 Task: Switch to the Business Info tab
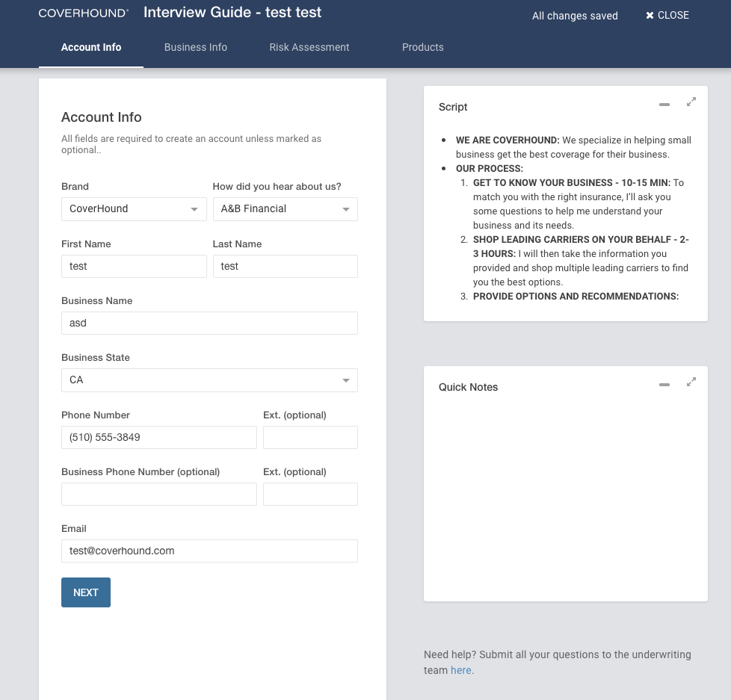[x=196, y=47]
